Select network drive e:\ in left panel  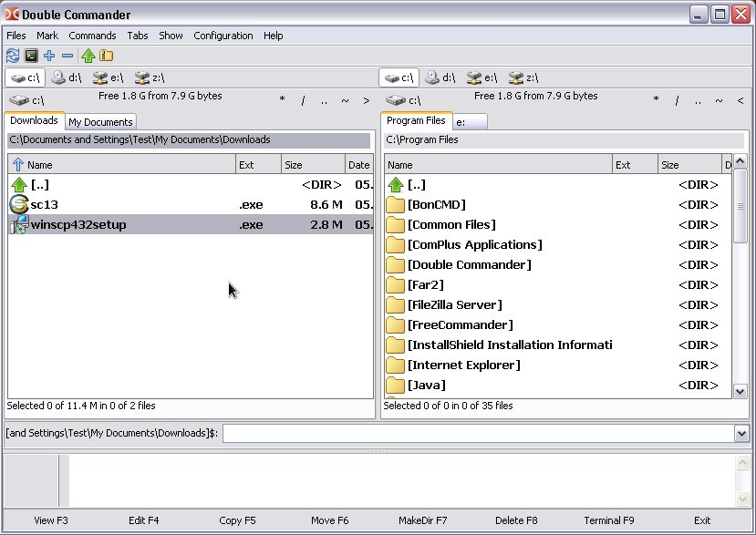click(108, 77)
